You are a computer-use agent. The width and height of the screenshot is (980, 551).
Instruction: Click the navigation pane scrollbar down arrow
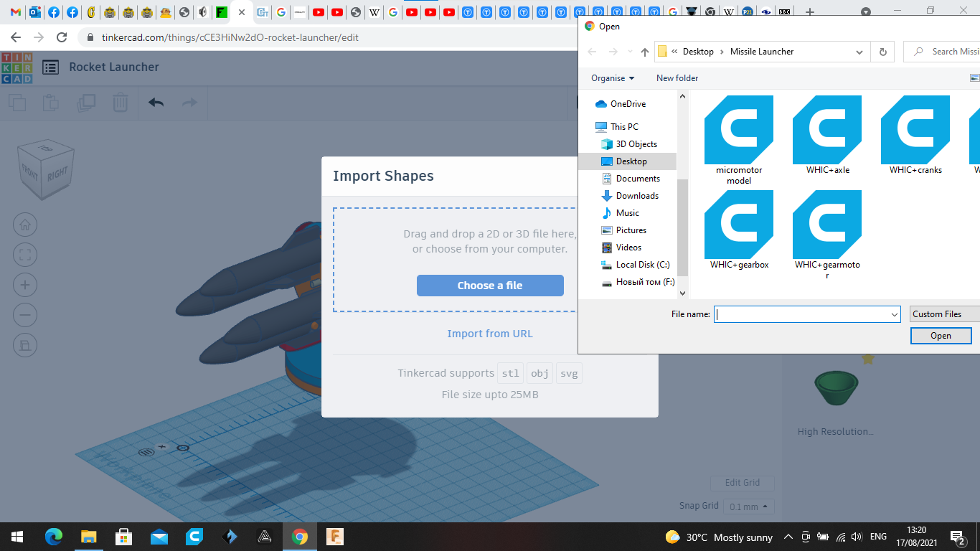click(682, 293)
